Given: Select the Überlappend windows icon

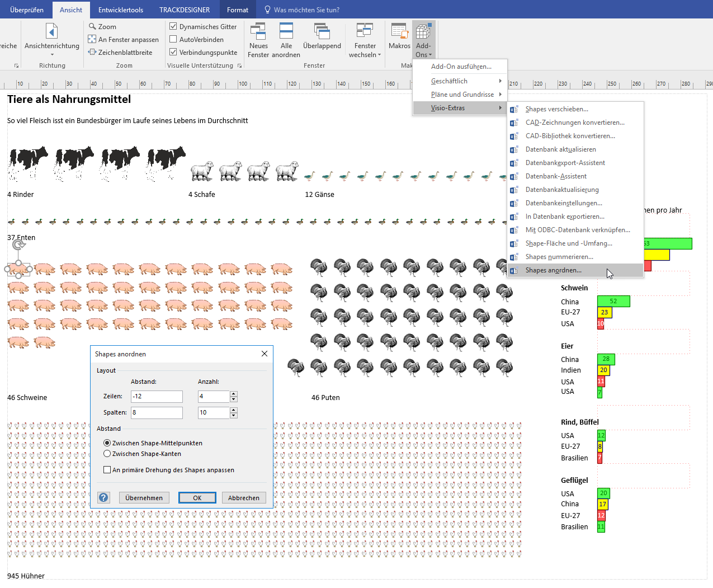Looking at the screenshot, I should click(x=322, y=32).
